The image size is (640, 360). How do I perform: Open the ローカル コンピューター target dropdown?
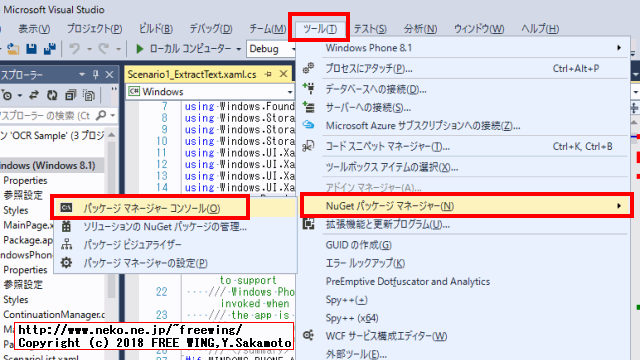click(239, 49)
